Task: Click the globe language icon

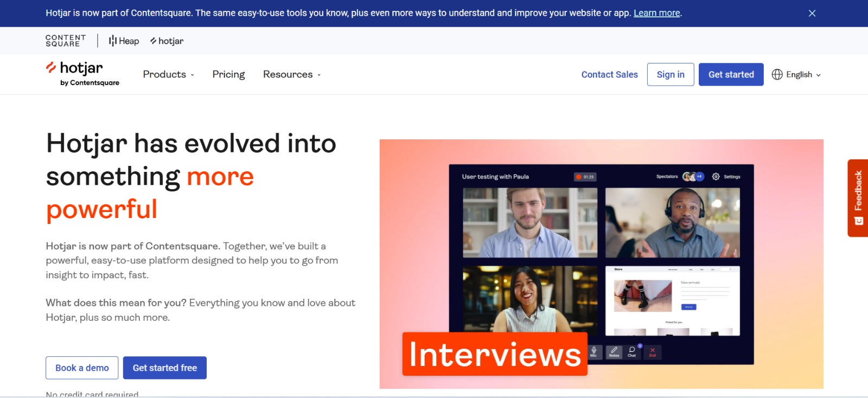Action: pyautogui.click(x=777, y=74)
